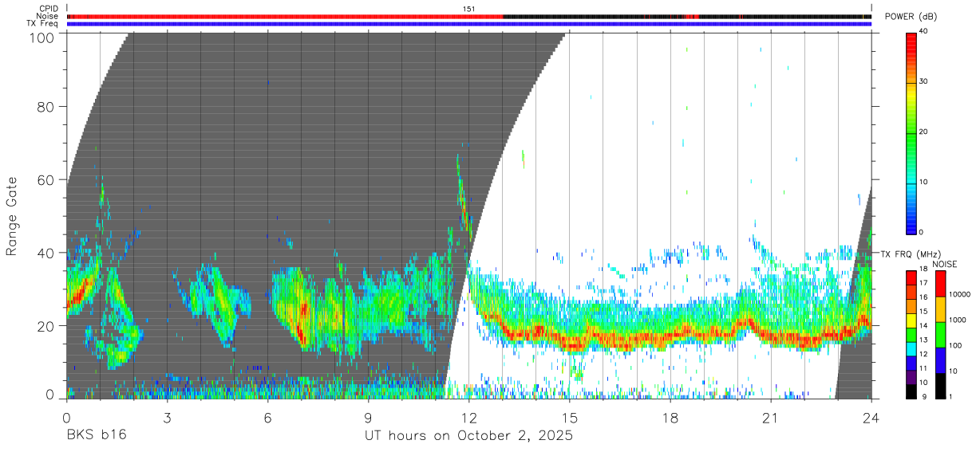Click the 100 tick on Range Gate axis

(x=42, y=36)
